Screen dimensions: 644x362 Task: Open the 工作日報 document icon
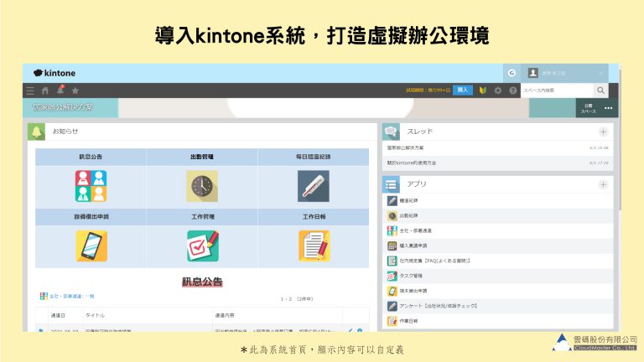tap(314, 246)
